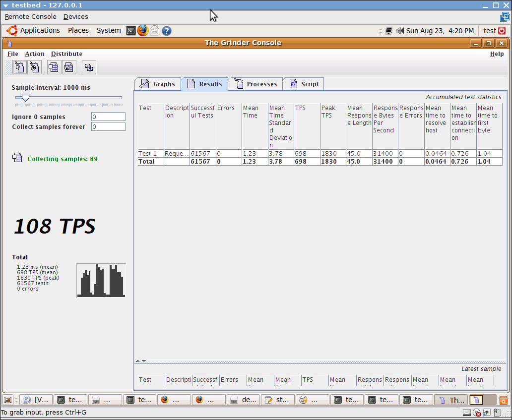Open the Places menu
Viewport: 512px width, 420px height.
[x=78, y=30]
